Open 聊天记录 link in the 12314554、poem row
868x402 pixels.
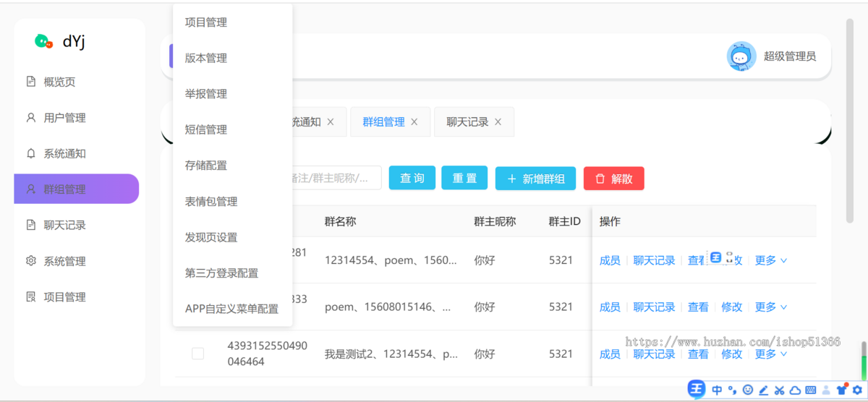click(655, 260)
